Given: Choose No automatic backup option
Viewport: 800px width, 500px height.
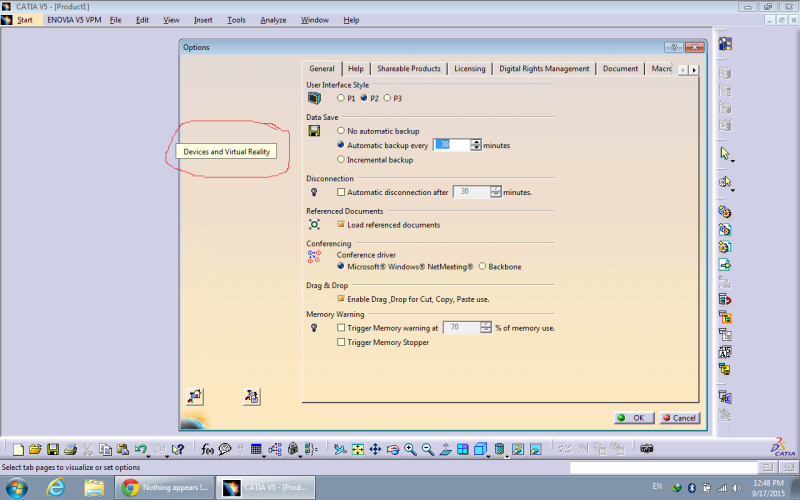Looking at the screenshot, I should click(x=341, y=131).
